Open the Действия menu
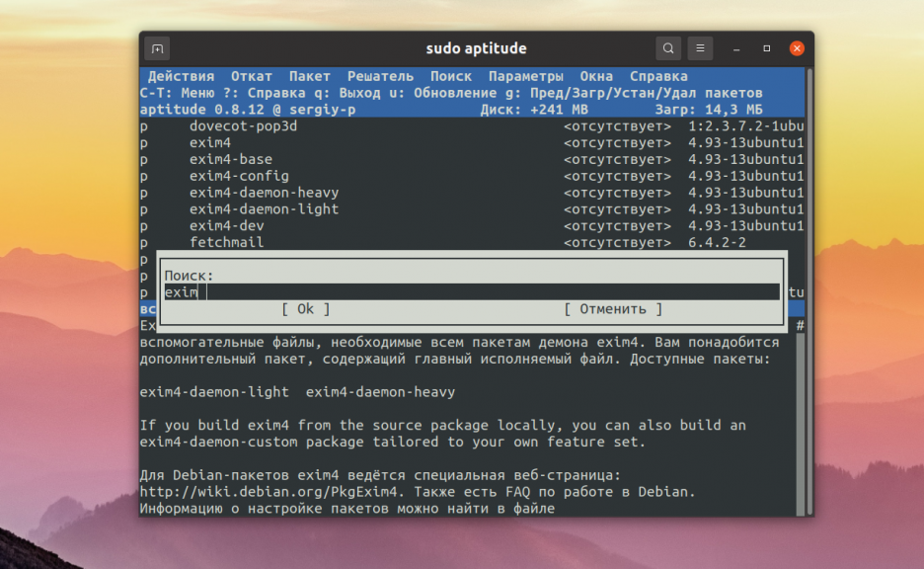This screenshot has width=924, height=569. click(x=181, y=76)
